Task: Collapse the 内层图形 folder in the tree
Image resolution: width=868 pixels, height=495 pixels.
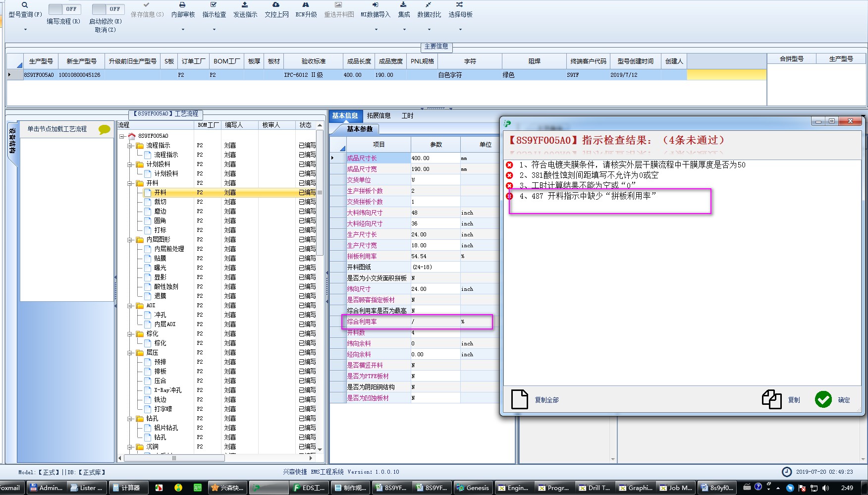Action: (130, 240)
